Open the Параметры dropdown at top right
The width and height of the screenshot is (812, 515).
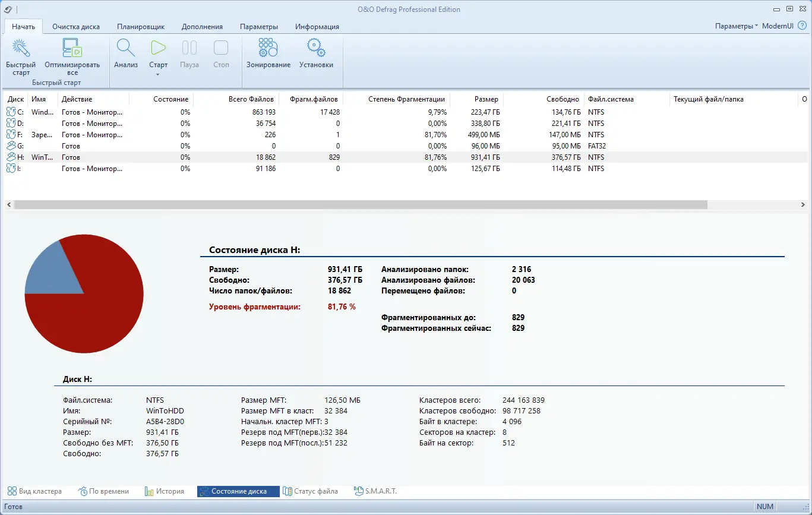click(x=737, y=26)
